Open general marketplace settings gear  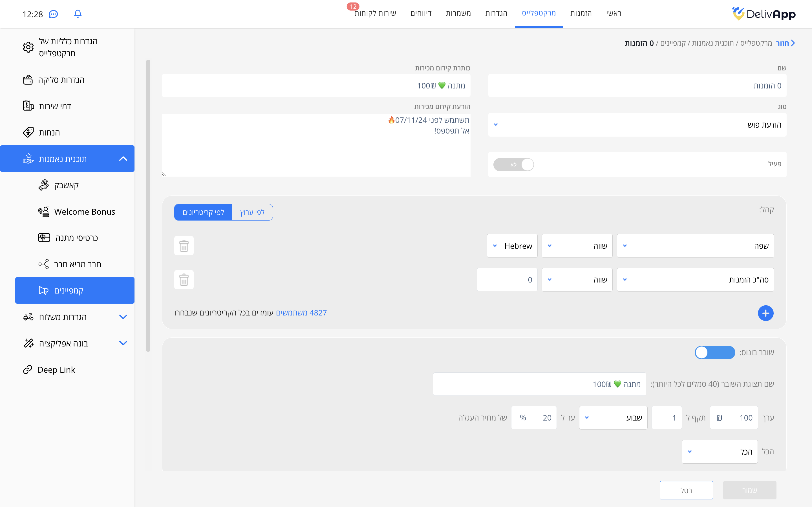[x=28, y=47]
